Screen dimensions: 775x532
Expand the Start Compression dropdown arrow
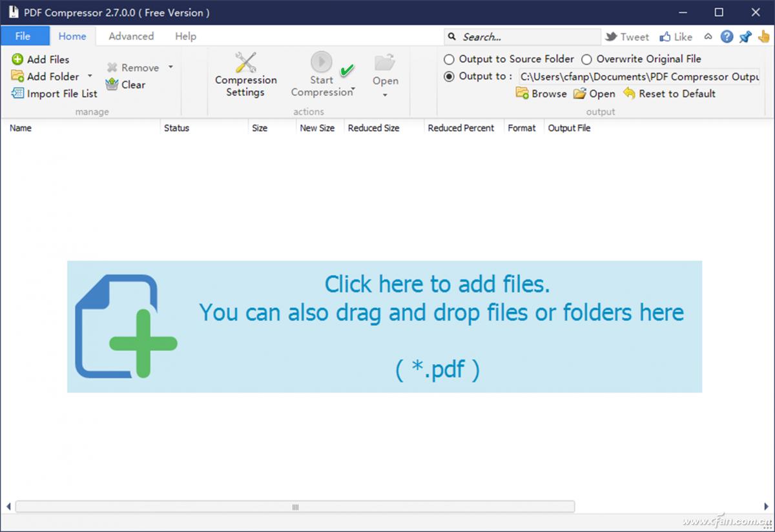[x=353, y=90]
